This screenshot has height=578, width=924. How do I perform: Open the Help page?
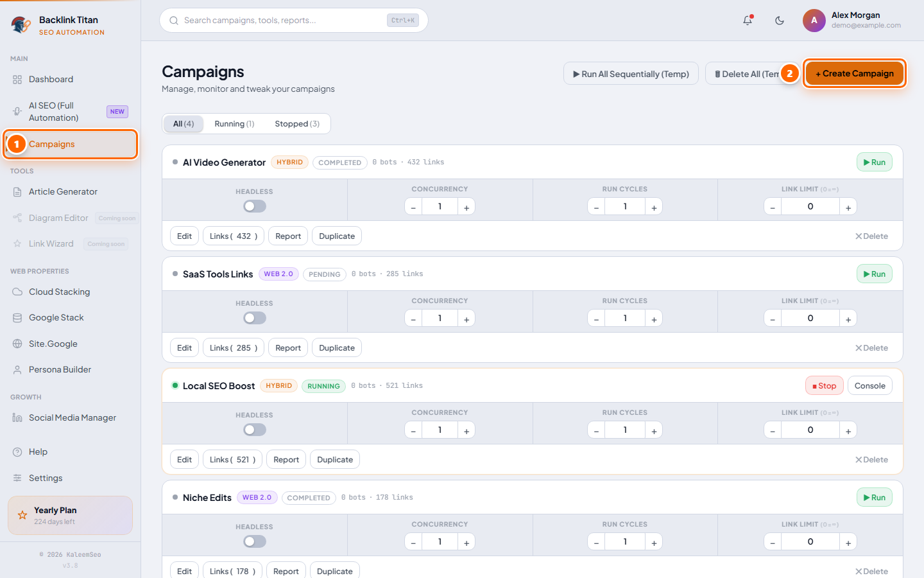pyautogui.click(x=71, y=452)
